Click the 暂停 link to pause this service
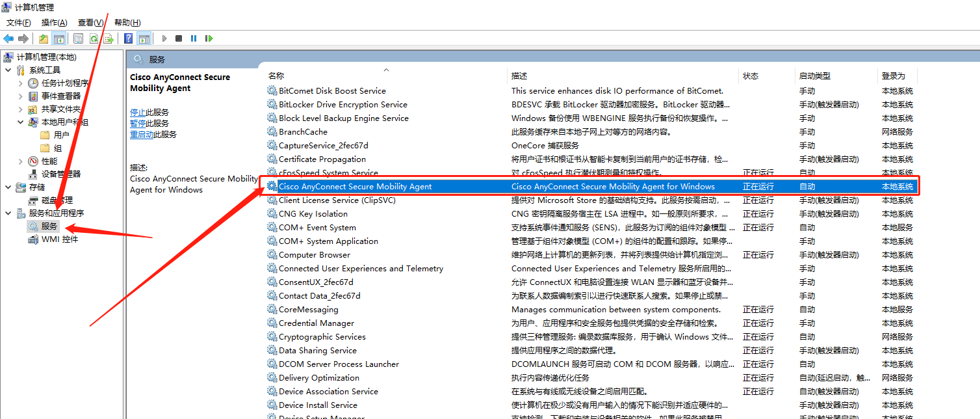The image size is (980, 419). coord(138,123)
